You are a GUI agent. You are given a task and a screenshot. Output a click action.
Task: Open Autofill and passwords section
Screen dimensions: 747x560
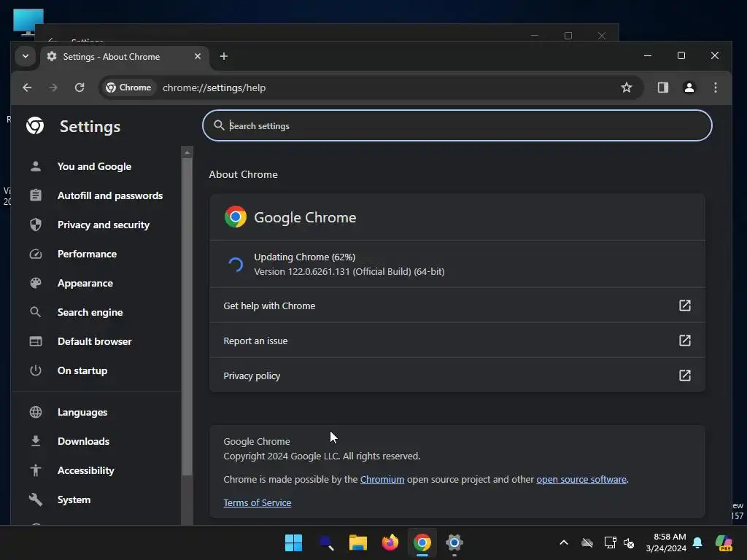[x=110, y=195]
